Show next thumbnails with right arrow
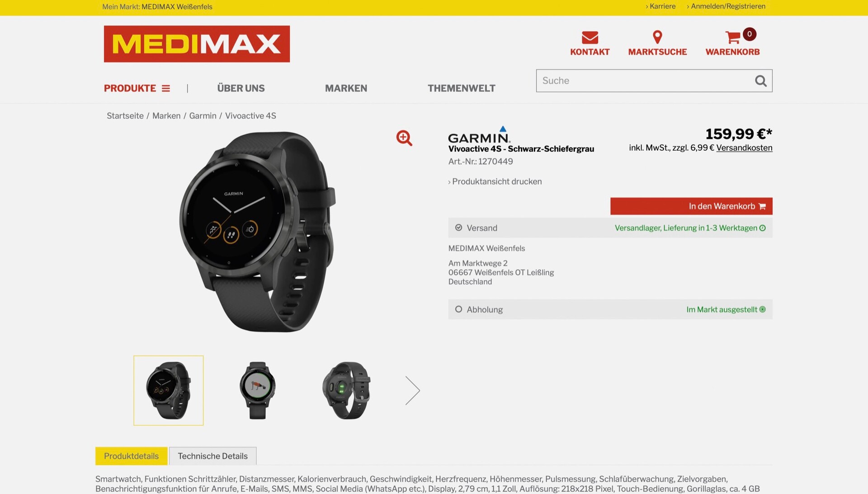The height and width of the screenshot is (494, 868). point(412,390)
